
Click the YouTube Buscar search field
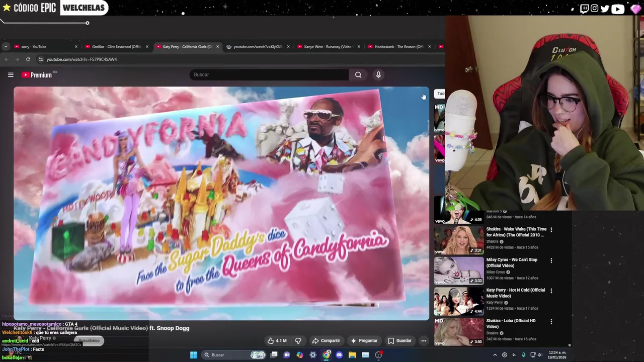coord(269,75)
